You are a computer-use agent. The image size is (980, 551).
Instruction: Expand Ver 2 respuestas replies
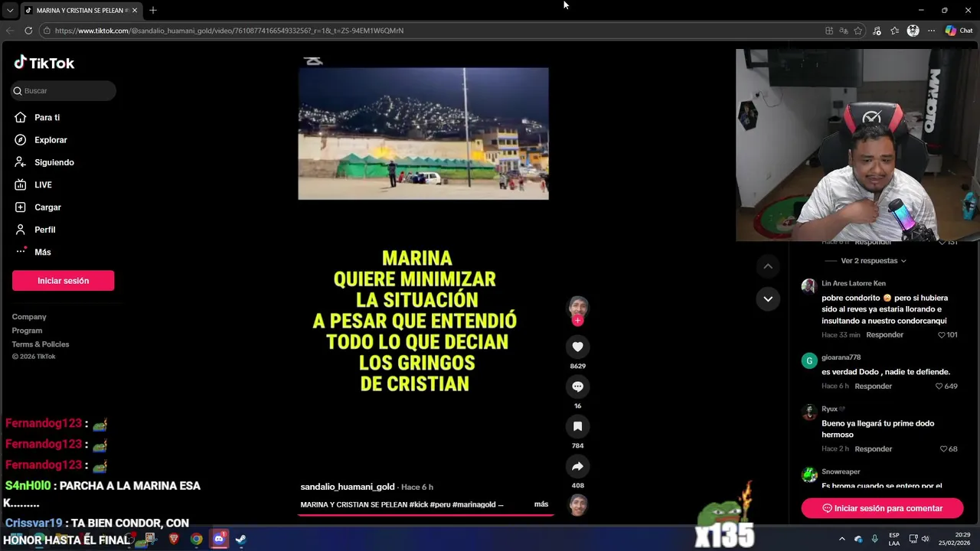point(873,261)
